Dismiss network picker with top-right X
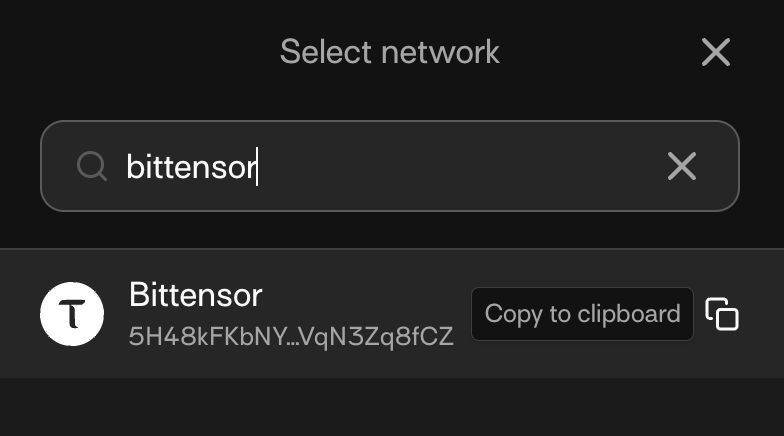 (x=715, y=52)
